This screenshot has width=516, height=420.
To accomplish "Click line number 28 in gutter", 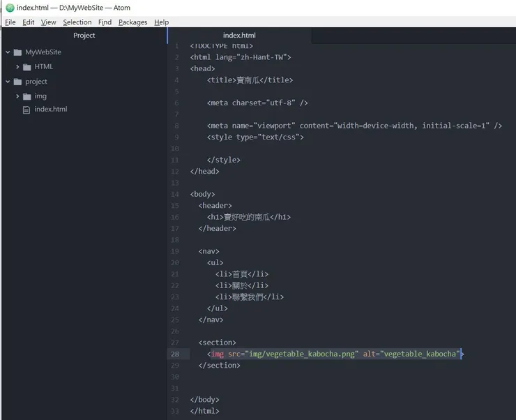I will pyautogui.click(x=175, y=354).
